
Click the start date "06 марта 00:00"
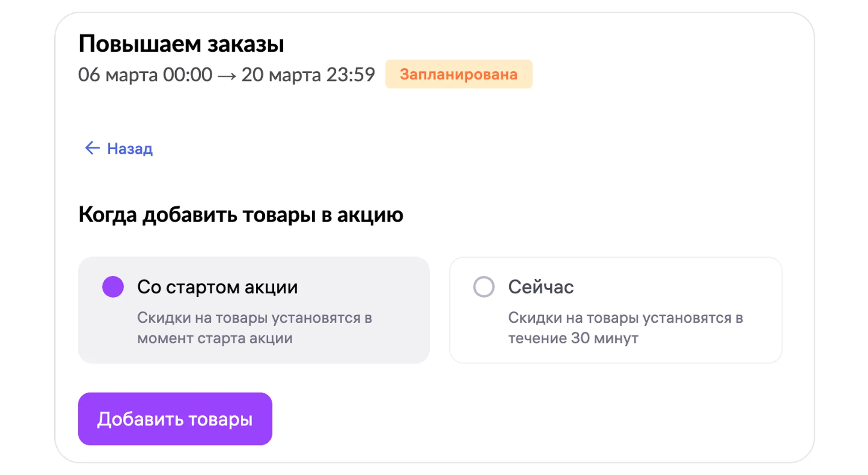pyautogui.click(x=145, y=75)
